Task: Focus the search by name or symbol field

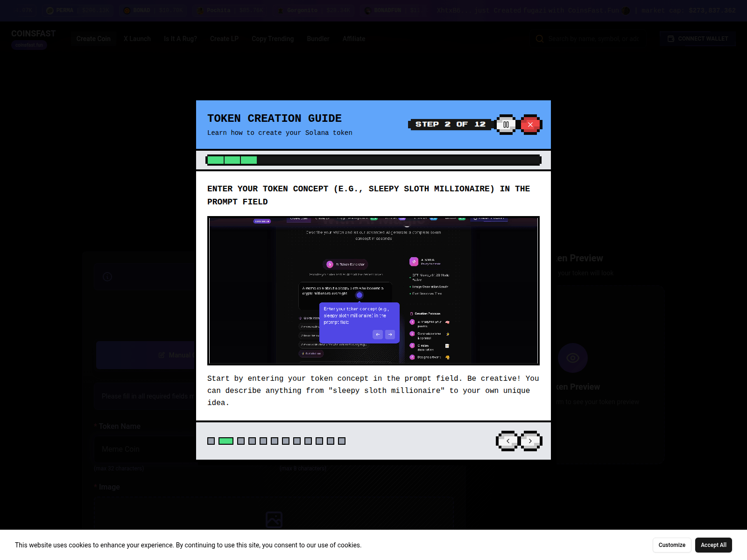Action: pos(594,39)
